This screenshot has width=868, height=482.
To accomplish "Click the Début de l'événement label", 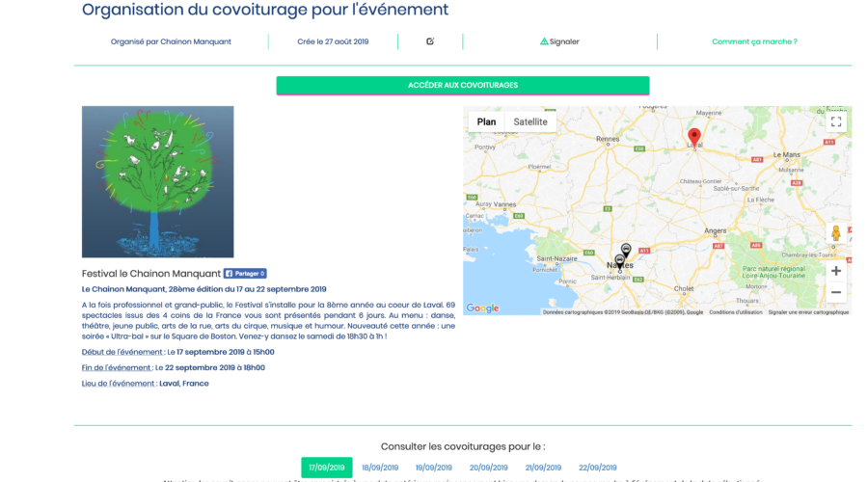I will tap(122, 352).
